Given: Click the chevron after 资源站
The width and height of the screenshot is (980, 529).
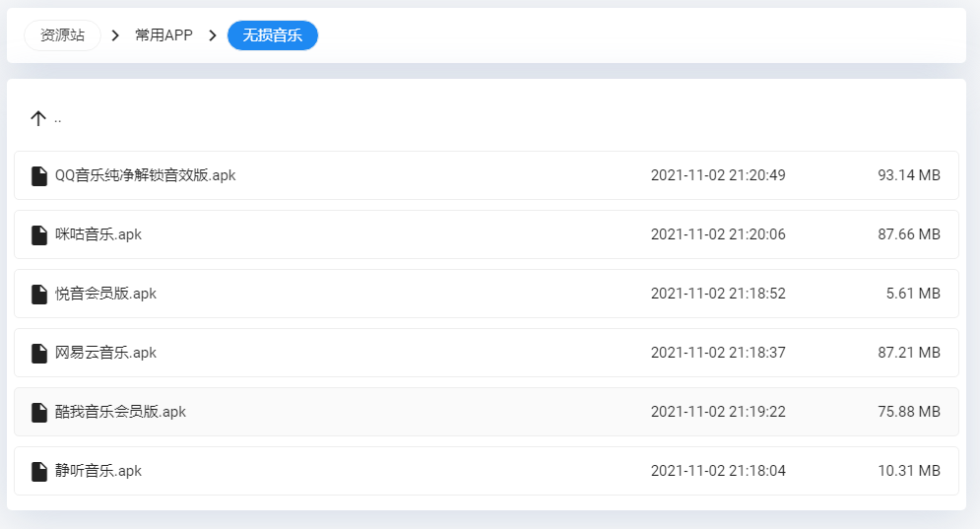Looking at the screenshot, I should (115, 35).
